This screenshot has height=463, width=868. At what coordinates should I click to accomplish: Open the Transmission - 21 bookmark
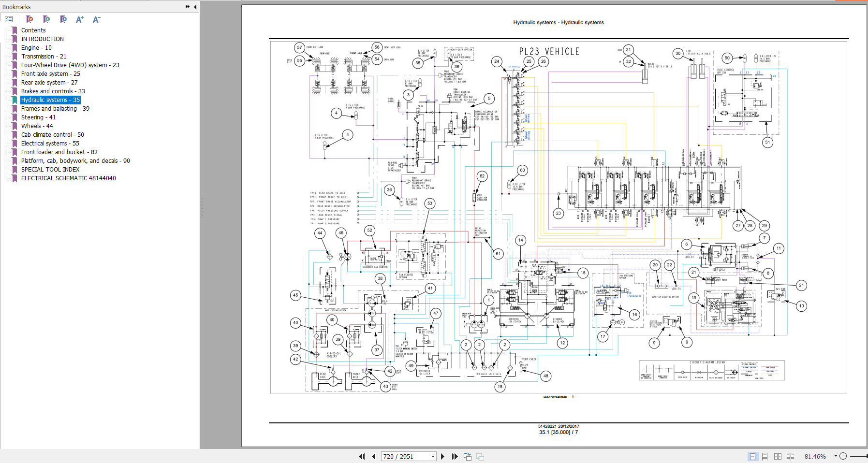pos(44,56)
